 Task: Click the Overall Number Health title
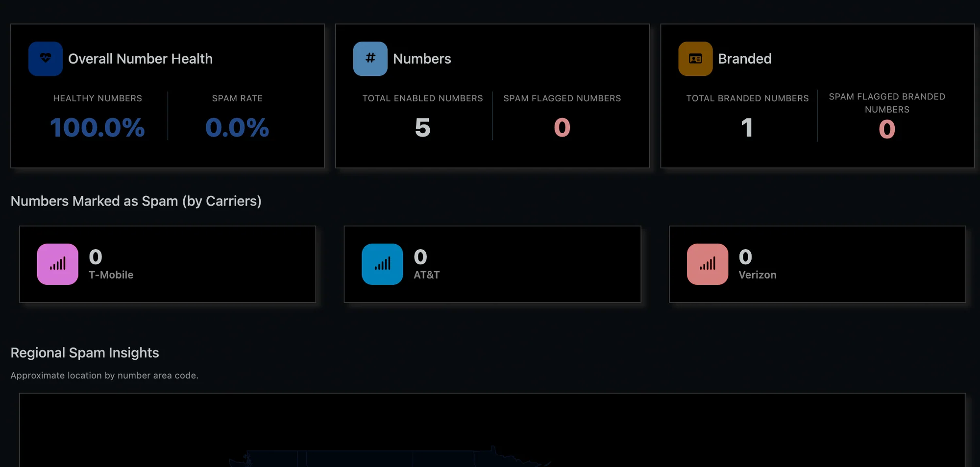(140, 59)
